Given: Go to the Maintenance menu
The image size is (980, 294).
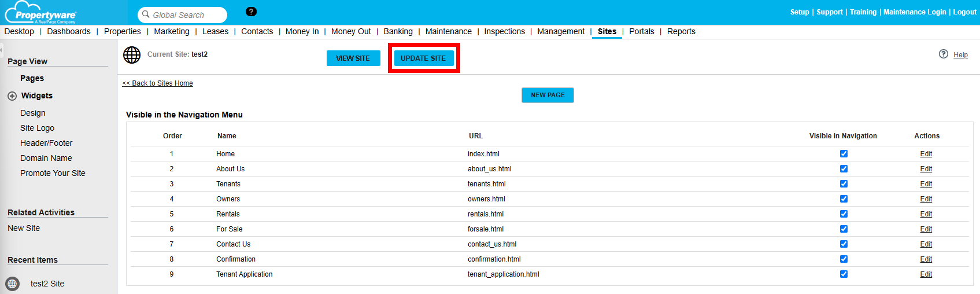Looking at the screenshot, I should [x=448, y=31].
